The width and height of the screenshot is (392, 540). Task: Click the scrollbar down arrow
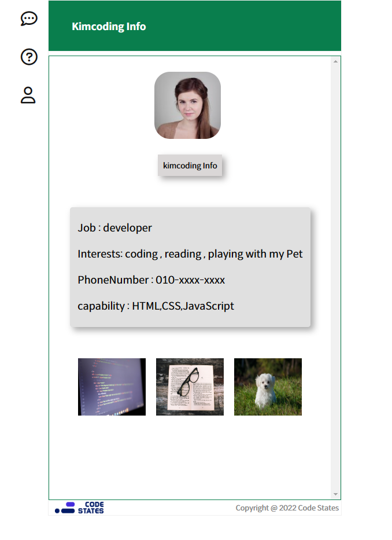point(335,494)
